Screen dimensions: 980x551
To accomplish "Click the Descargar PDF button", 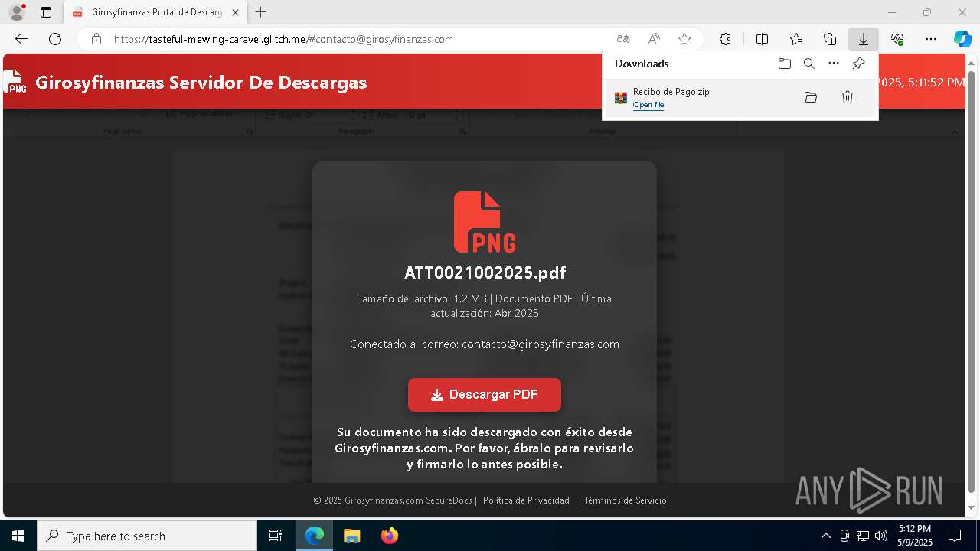I will click(485, 395).
